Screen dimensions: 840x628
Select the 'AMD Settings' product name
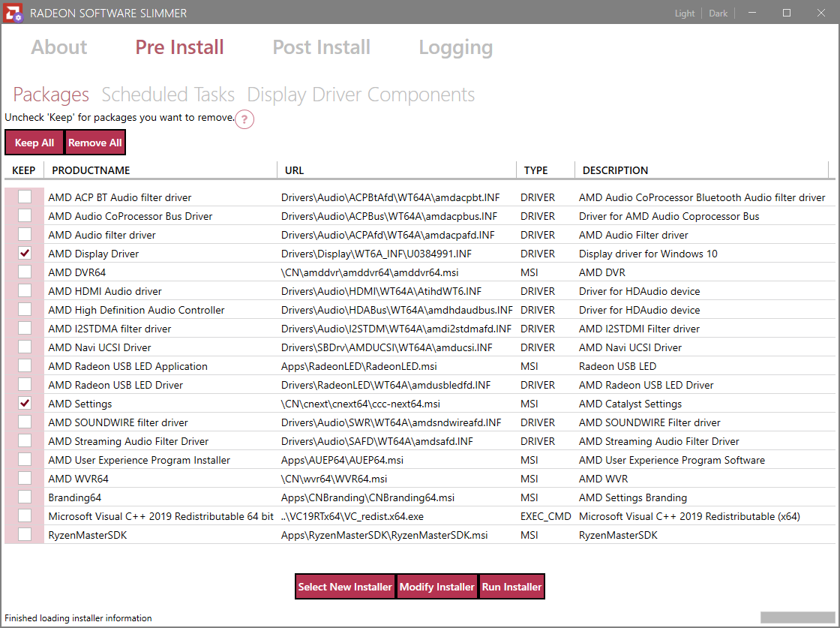pyautogui.click(x=79, y=404)
